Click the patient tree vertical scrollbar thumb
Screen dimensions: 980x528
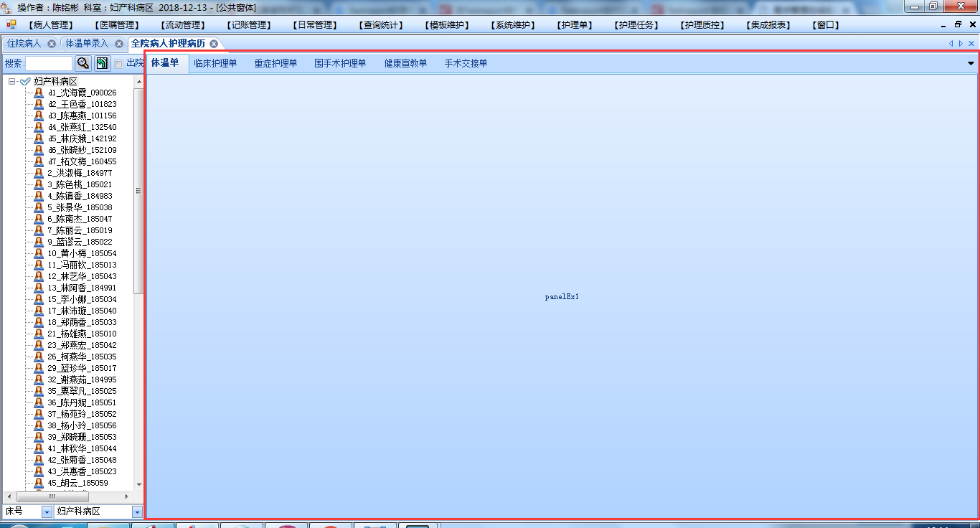(x=139, y=191)
